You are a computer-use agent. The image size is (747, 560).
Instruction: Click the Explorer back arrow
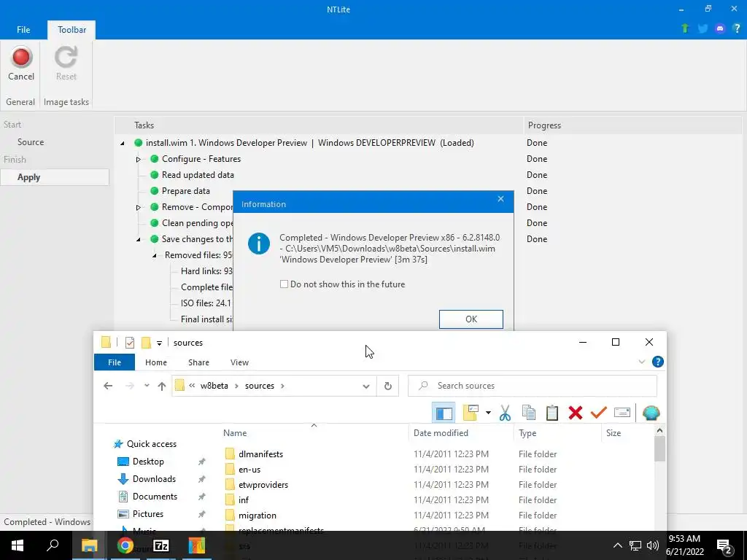point(108,386)
